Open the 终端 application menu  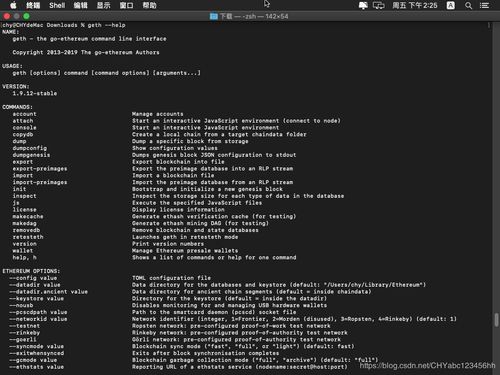(x=33, y=5)
